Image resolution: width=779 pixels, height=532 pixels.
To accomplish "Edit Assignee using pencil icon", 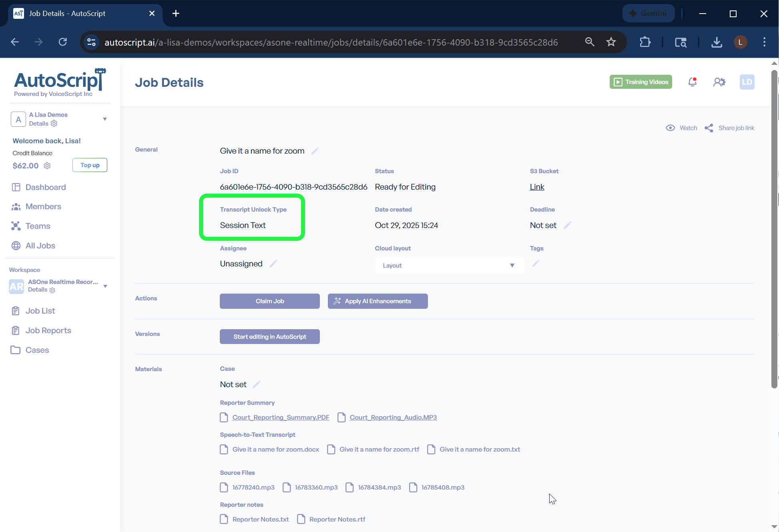I will pos(273,264).
